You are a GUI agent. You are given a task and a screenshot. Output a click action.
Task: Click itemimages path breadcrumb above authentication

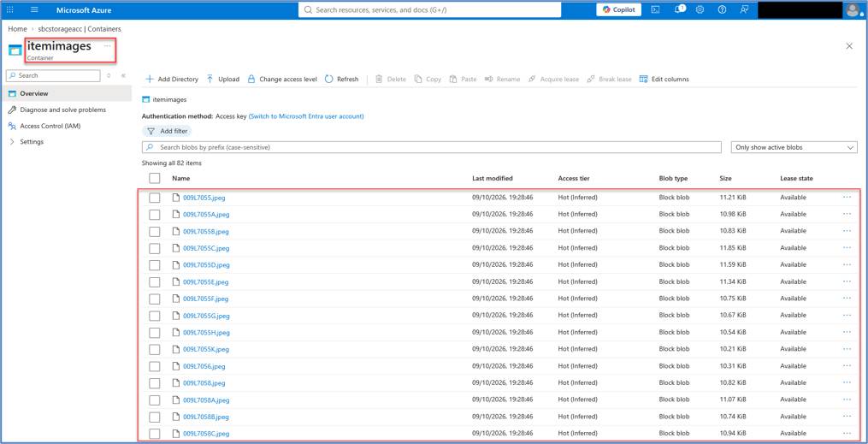click(x=169, y=99)
